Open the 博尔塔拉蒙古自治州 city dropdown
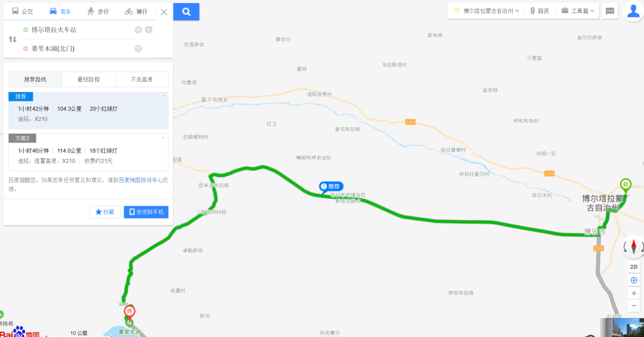 [x=487, y=11]
